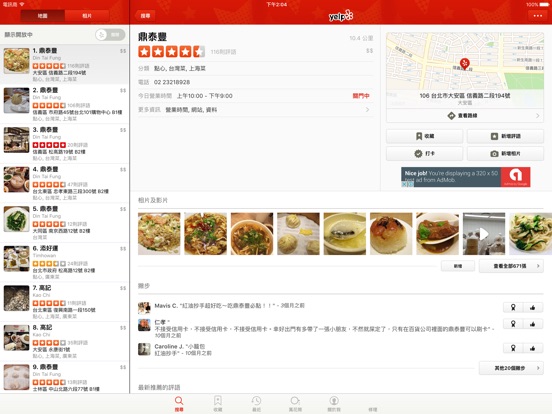
Task: Tap the three-dots more options button
Action: point(538,15)
